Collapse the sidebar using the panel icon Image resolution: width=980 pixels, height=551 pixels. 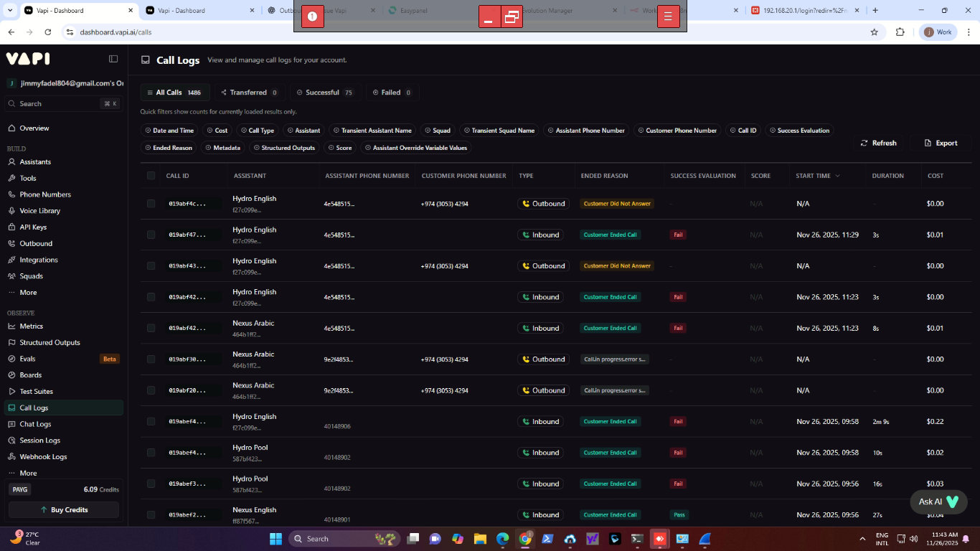click(x=113, y=59)
